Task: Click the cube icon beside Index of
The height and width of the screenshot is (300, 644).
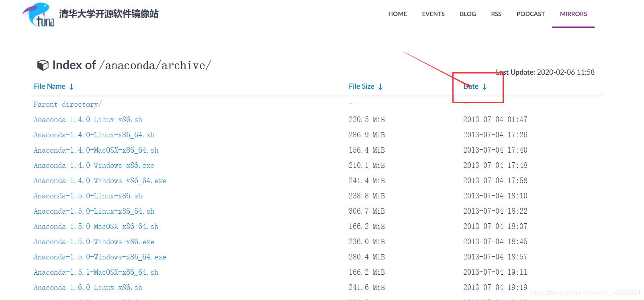Action: [x=43, y=65]
